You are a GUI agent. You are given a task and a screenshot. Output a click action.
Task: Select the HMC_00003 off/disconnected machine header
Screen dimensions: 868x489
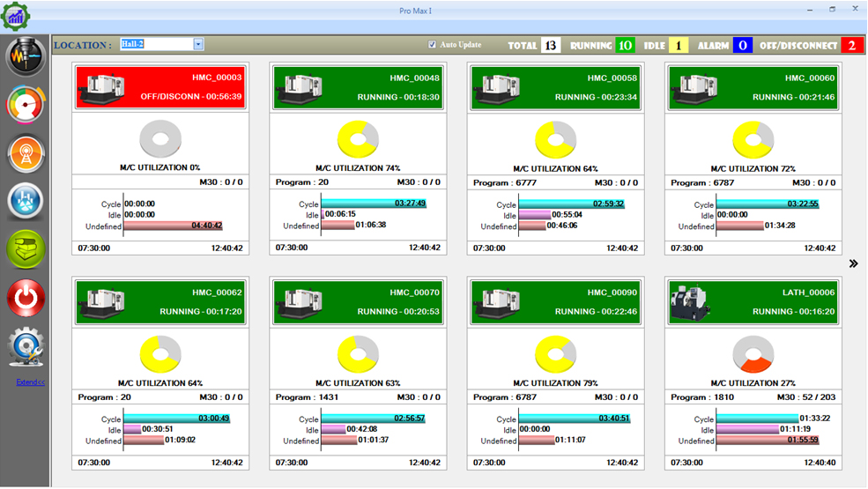[x=160, y=87]
